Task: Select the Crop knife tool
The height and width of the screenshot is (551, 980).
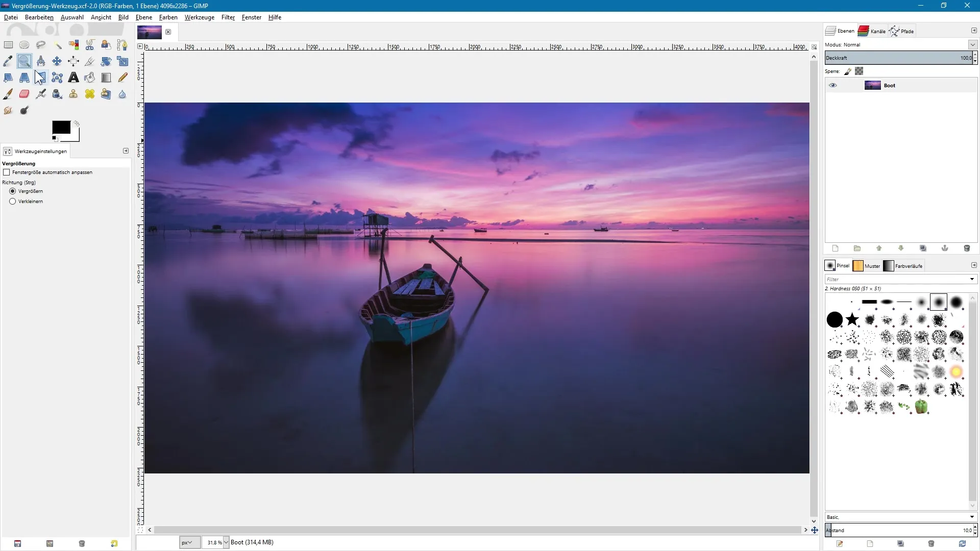Action: [90, 61]
